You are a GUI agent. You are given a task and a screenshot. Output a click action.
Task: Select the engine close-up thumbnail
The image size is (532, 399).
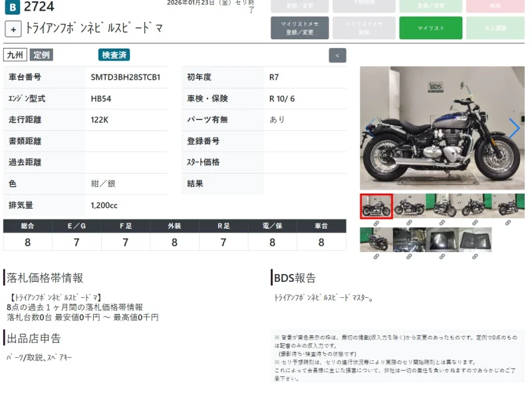coord(409,240)
